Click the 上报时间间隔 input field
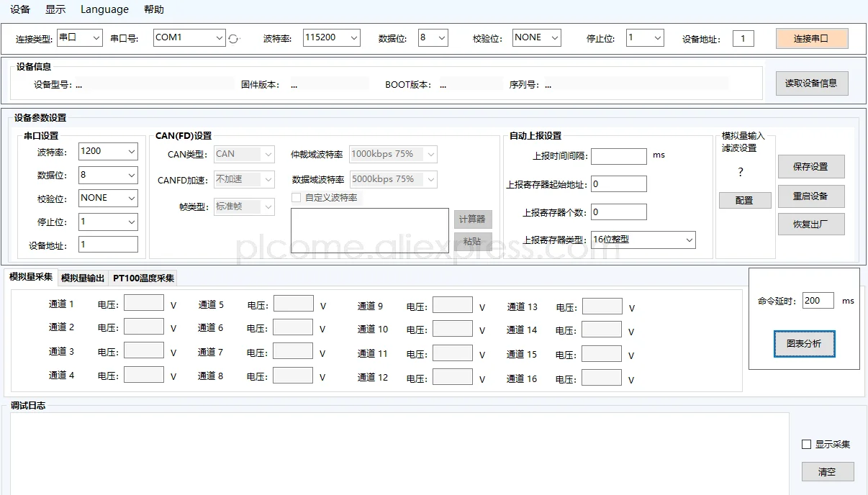The height and width of the screenshot is (495, 868). click(x=619, y=156)
